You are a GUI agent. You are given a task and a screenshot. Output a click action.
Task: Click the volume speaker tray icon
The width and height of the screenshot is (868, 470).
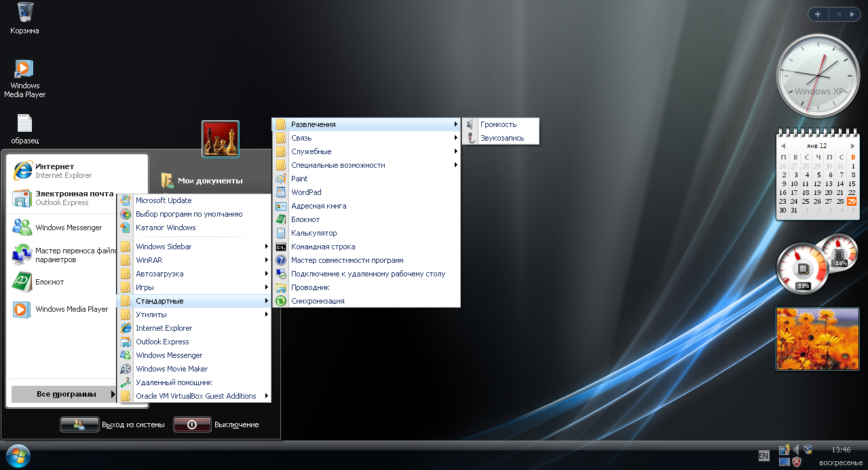click(x=797, y=449)
